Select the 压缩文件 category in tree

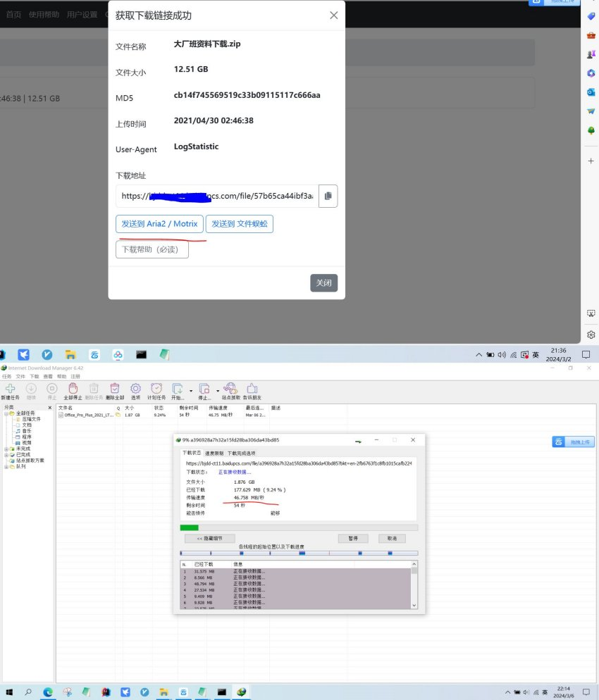tap(31, 419)
